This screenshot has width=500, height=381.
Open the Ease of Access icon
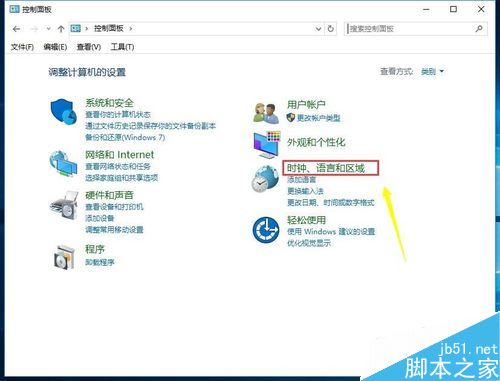click(266, 230)
